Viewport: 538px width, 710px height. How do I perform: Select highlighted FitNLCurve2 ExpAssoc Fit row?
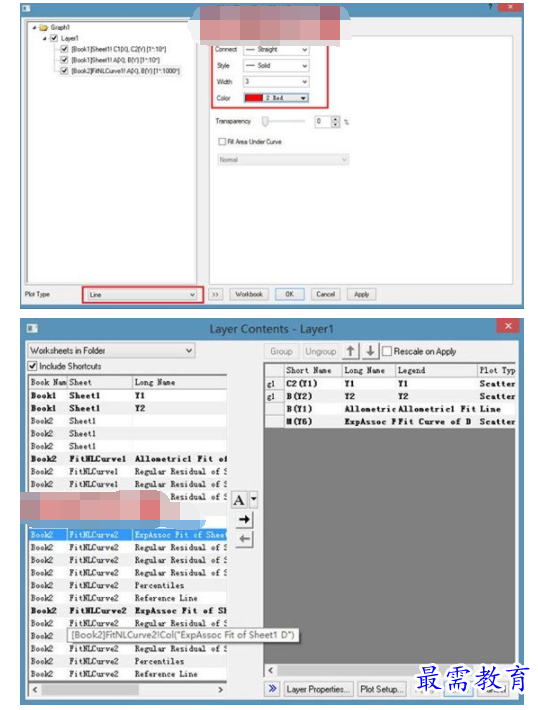coord(128,535)
